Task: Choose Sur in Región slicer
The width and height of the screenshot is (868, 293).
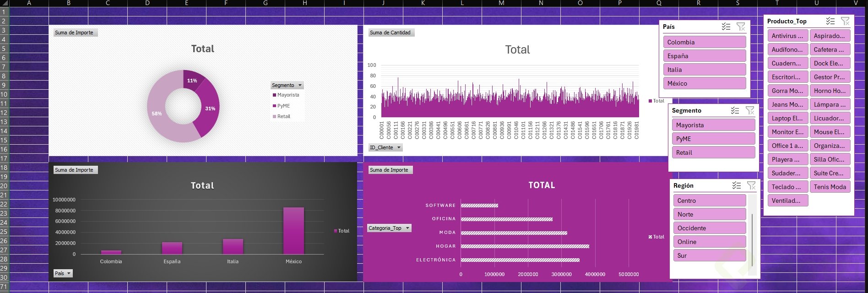Action: point(710,255)
